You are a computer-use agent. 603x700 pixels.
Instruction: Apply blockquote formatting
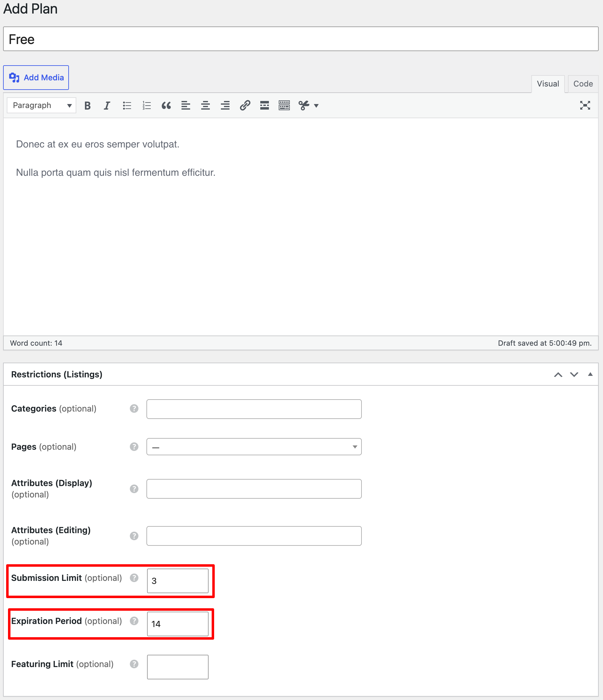pyautogui.click(x=166, y=105)
